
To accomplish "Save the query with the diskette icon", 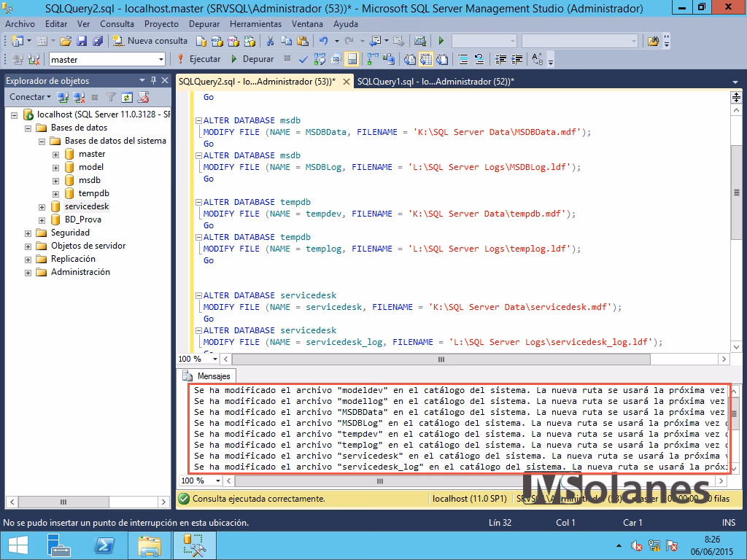I will click(x=82, y=41).
